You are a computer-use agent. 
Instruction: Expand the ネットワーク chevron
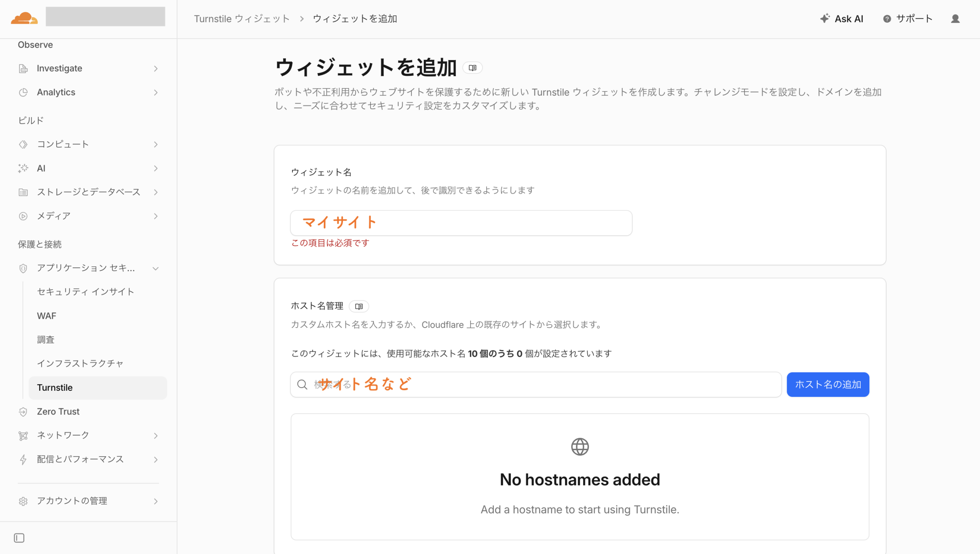[156, 436]
